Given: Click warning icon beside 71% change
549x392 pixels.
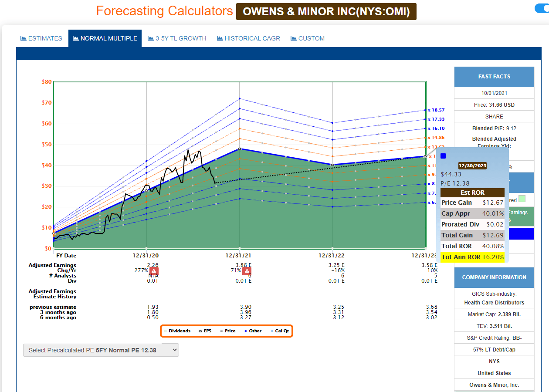Looking at the screenshot, I should 247,270.
